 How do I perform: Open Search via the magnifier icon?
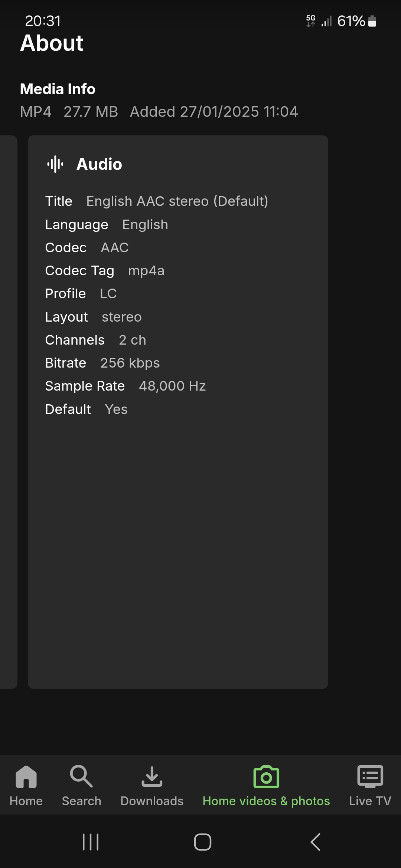pos(81,776)
